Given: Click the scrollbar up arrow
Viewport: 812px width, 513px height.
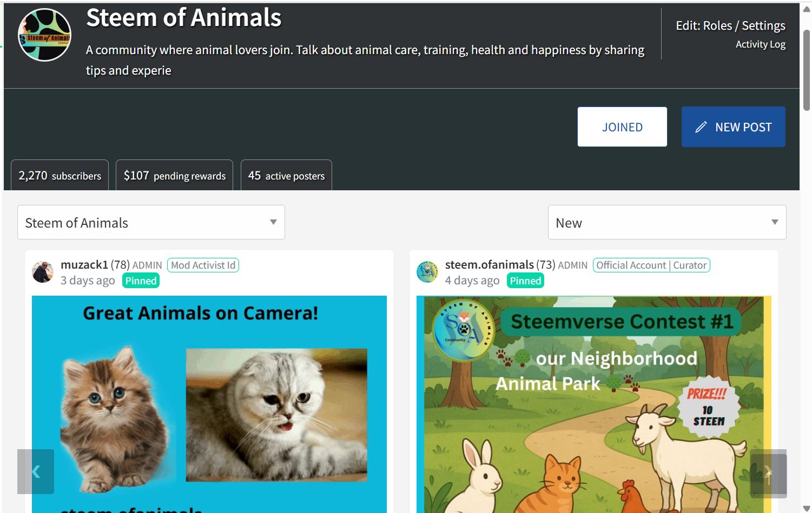Looking at the screenshot, I should [806, 9].
